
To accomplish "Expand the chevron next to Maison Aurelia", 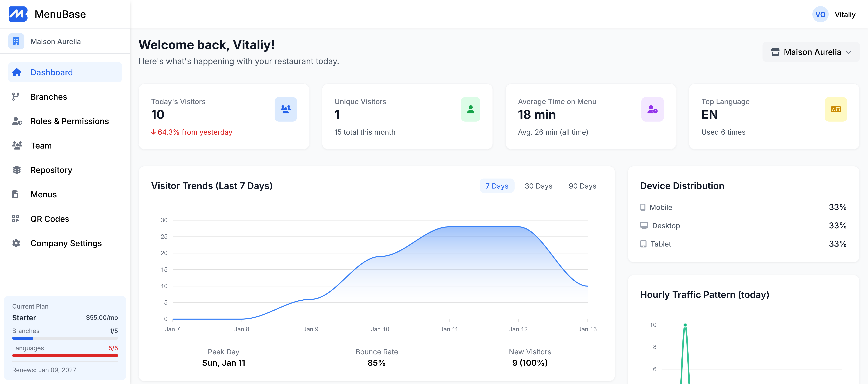I will [x=848, y=52].
